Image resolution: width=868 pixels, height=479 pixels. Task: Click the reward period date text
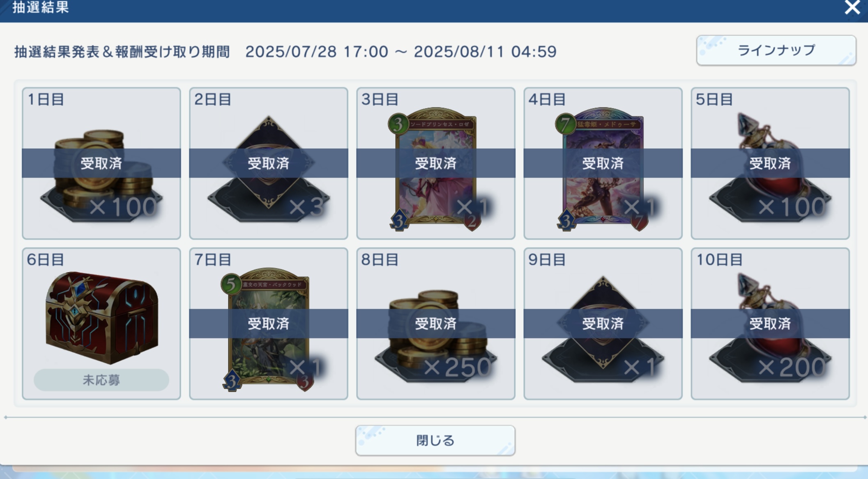(x=401, y=52)
